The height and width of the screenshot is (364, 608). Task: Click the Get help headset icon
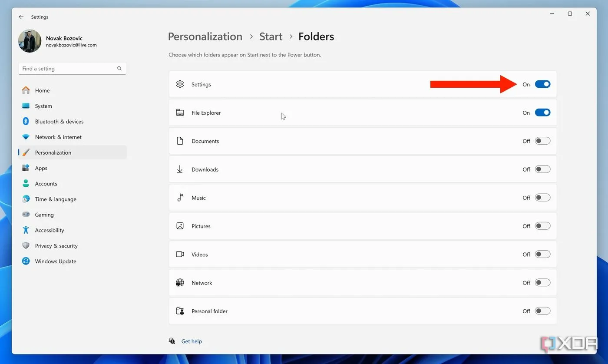tap(172, 341)
